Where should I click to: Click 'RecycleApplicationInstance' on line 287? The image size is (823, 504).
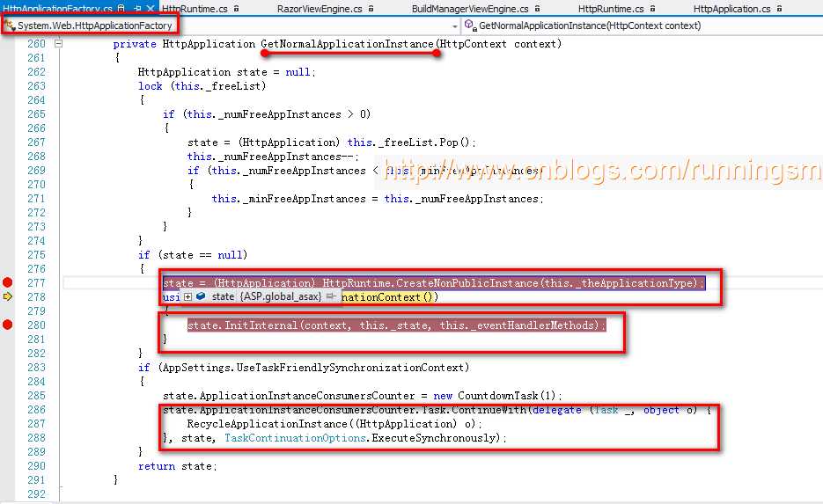tap(268, 424)
